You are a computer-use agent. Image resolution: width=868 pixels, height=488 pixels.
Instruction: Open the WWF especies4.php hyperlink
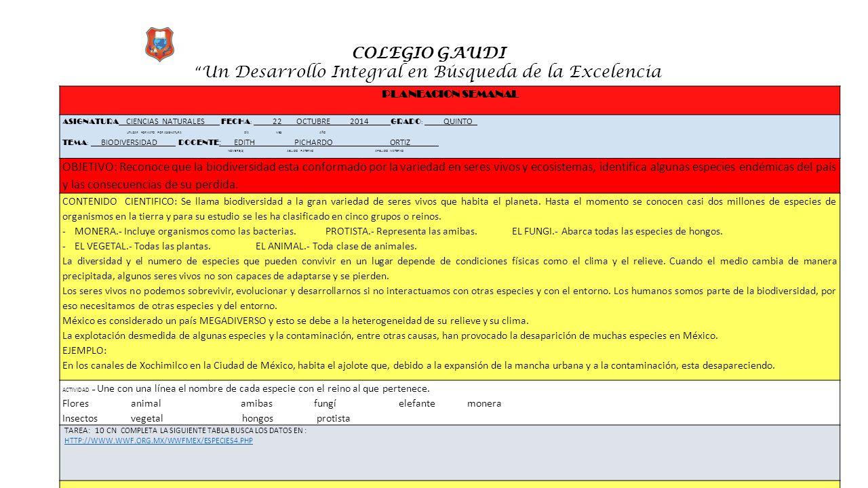click(x=159, y=441)
